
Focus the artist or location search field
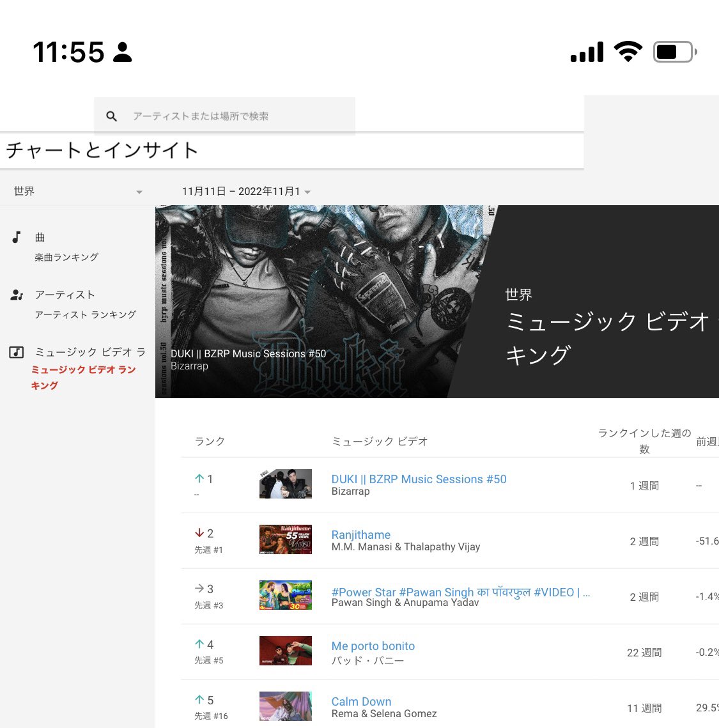point(225,116)
